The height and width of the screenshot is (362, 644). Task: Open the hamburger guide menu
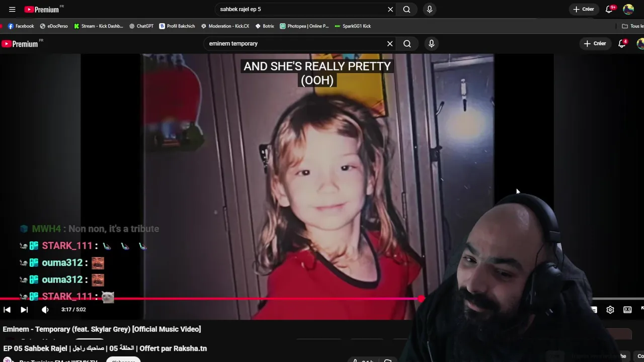pos(12,9)
